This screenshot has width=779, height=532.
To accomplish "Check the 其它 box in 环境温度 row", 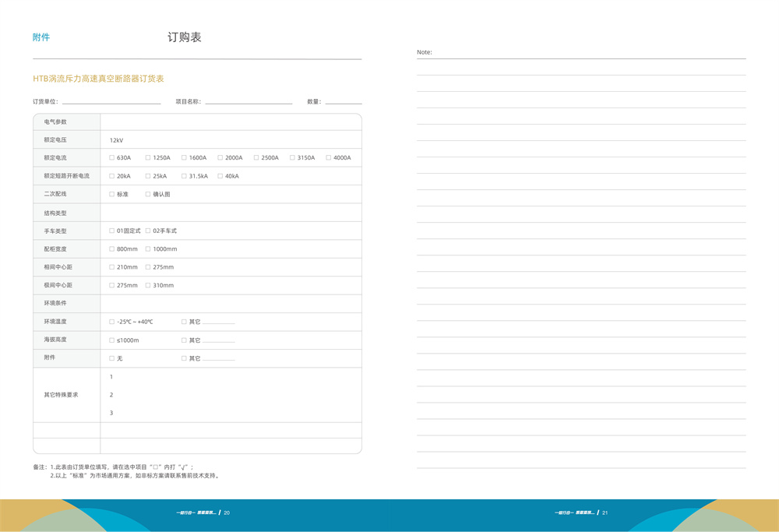I will pos(184,322).
